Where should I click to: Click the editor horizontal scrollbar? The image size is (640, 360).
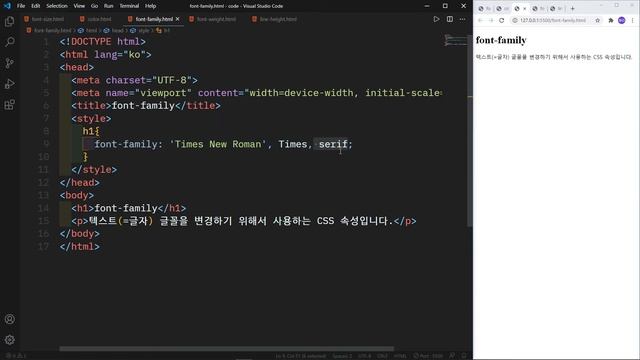227,349
